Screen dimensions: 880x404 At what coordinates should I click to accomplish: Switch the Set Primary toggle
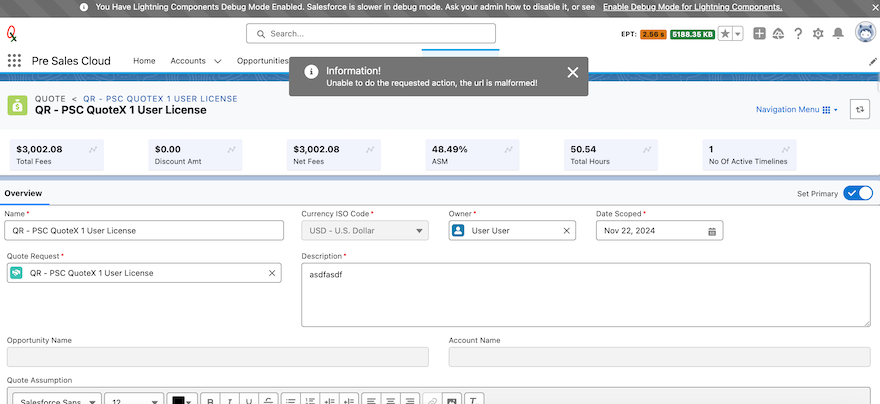[x=858, y=194]
